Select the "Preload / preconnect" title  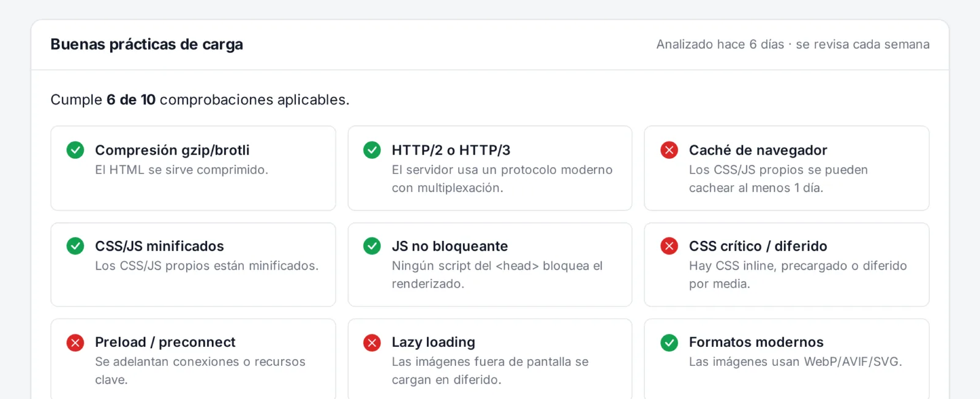pyautogui.click(x=165, y=342)
